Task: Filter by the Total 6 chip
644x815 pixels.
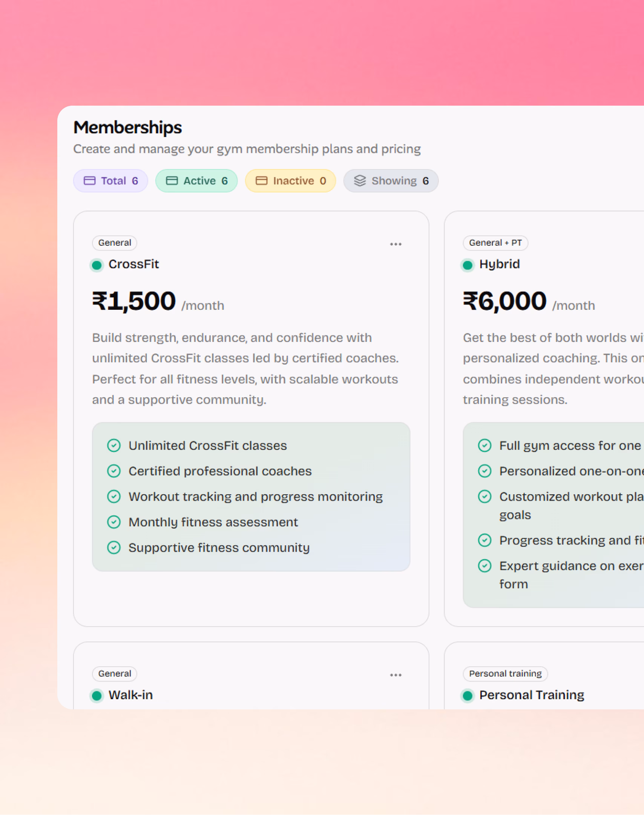Action: coord(110,181)
